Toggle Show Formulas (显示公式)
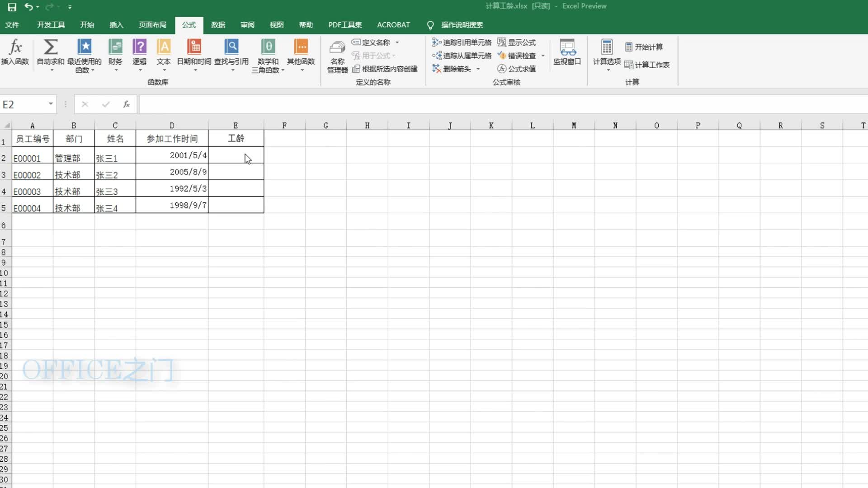Image resolution: width=868 pixels, height=488 pixels. [x=517, y=42]
